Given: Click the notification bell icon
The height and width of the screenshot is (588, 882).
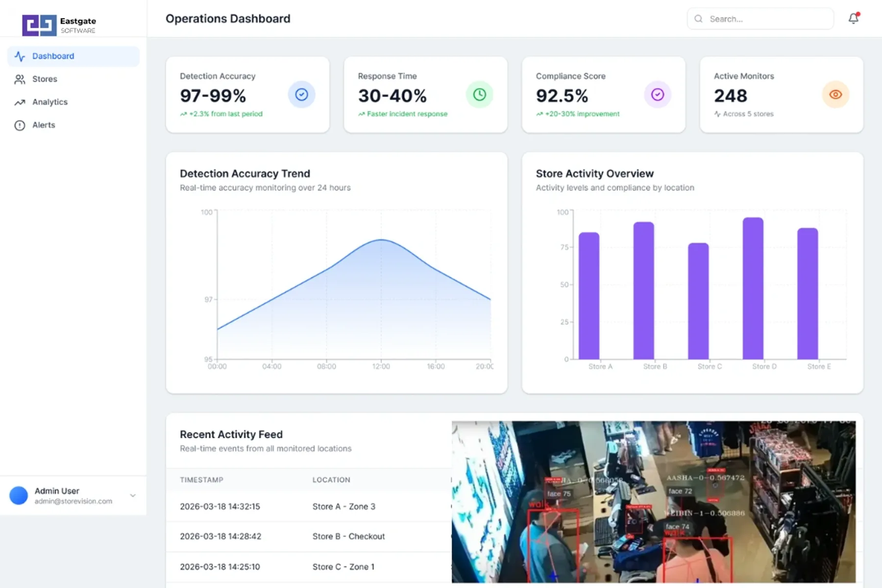Looking at the screenshot, I should [853, 19].
